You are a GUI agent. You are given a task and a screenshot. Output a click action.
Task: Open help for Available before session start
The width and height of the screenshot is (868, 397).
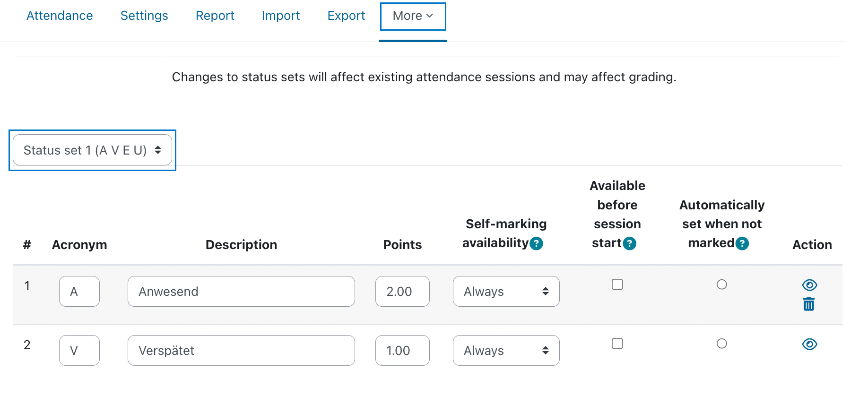(629, 243)
